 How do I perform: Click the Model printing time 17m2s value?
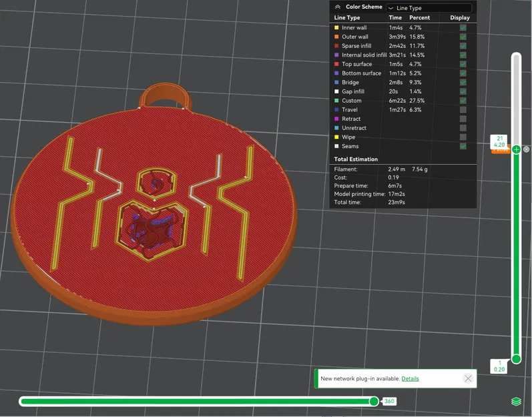(x=396, y=194)
